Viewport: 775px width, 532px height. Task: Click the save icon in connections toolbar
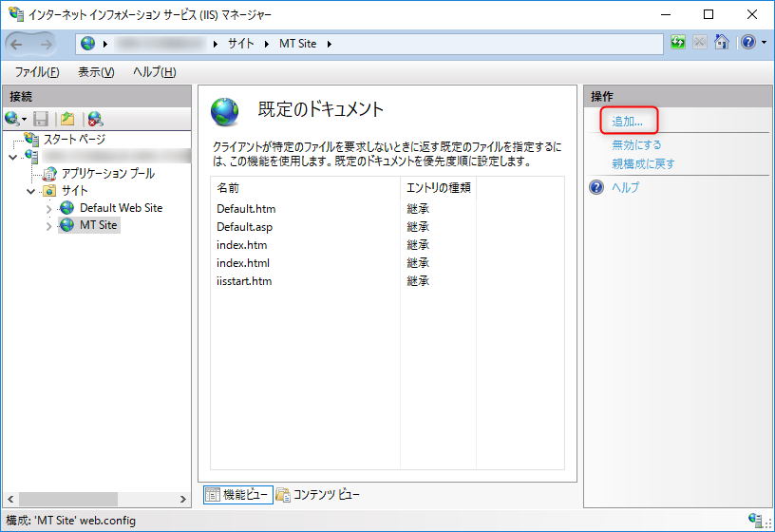(41, 119)
